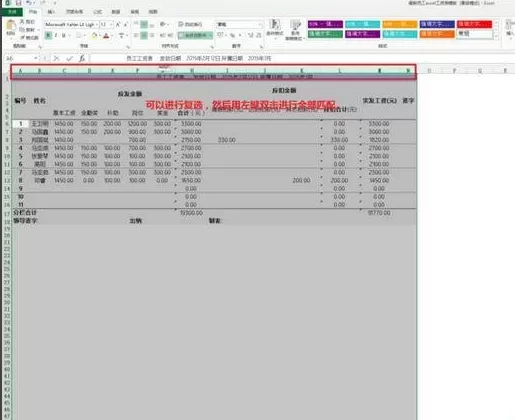
Task: Toggle middle vertical alignment
Action: click(144, 24)
